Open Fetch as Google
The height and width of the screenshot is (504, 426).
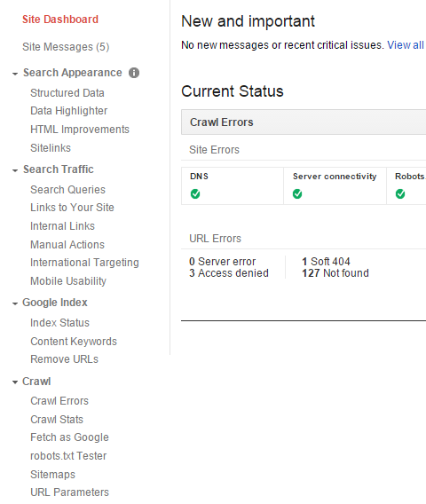[69, 437]
